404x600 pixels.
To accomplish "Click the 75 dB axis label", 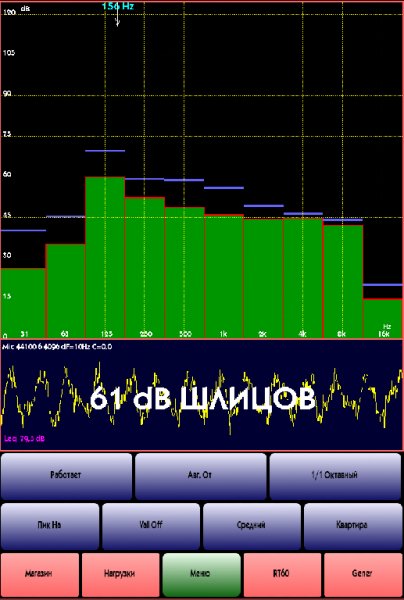I will (x=7, y=134).
